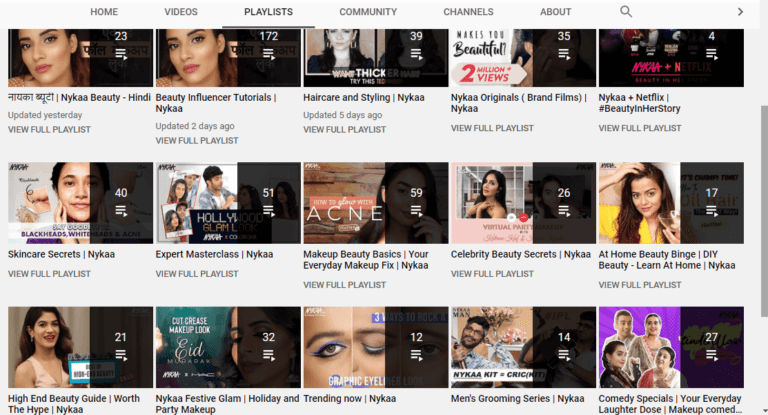Viewport: 768px width, 415px height.
Task: Open the Virtual Party Makeup thumbnail
Action: [x=524, y=203]
